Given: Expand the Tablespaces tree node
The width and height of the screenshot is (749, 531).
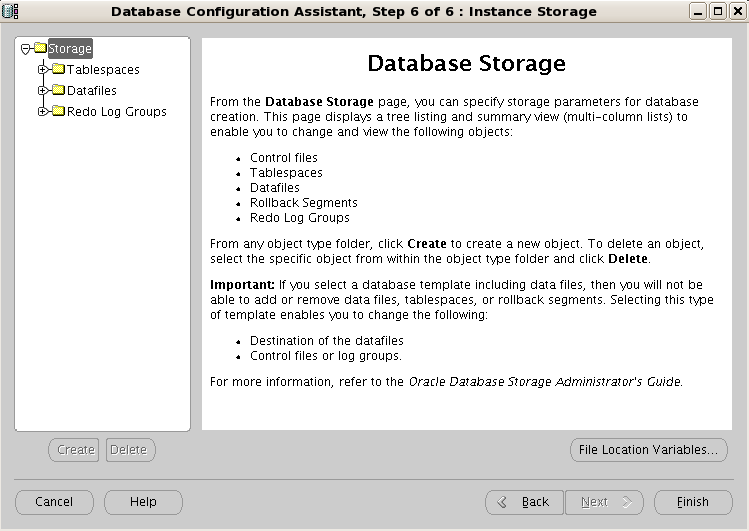Looking at the screenshot, I should [x=43, y=70].
